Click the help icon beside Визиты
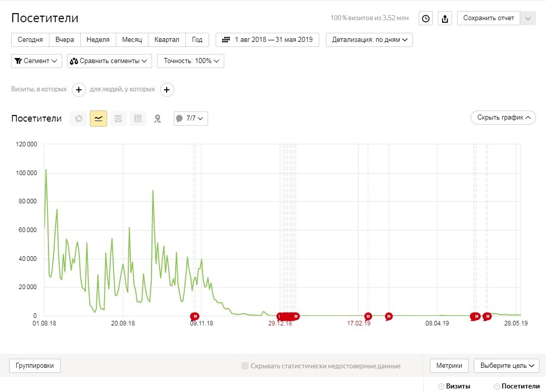 (441, 386)
